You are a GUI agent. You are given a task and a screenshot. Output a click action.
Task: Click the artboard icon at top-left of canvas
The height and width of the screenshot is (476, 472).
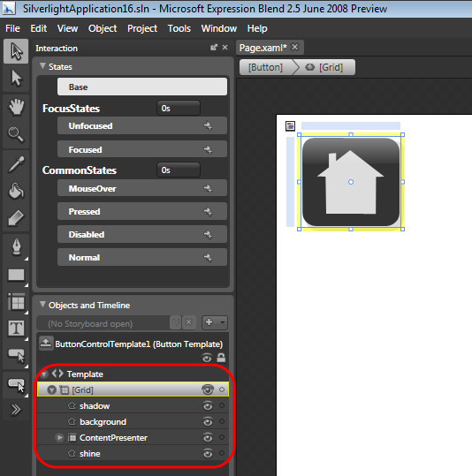click(290, 126)
